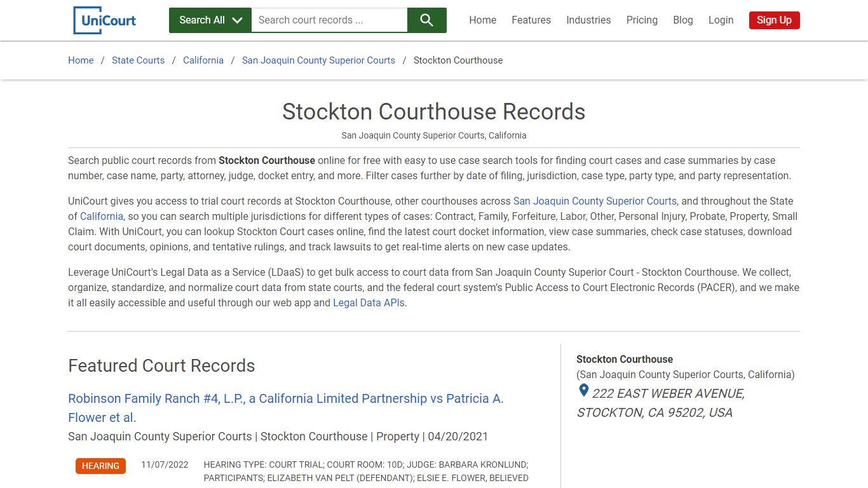Click the California link in paragraph
868x488 pixels.
(x=102, y=216)
